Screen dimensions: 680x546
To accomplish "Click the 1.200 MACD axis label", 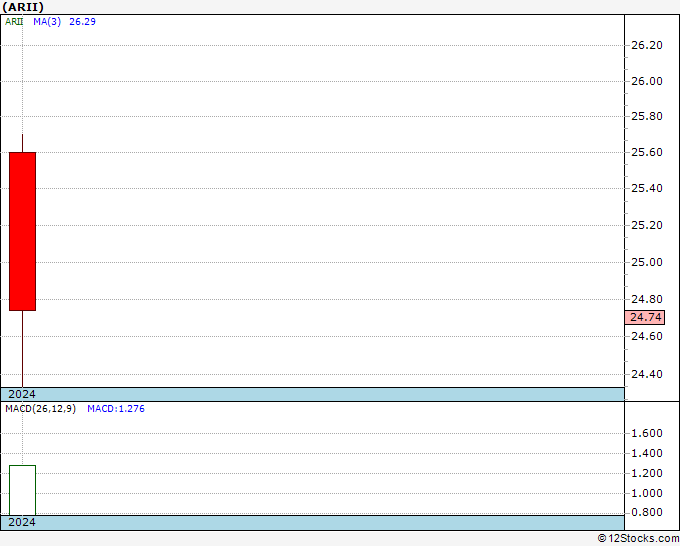I will tap(647, 473).
